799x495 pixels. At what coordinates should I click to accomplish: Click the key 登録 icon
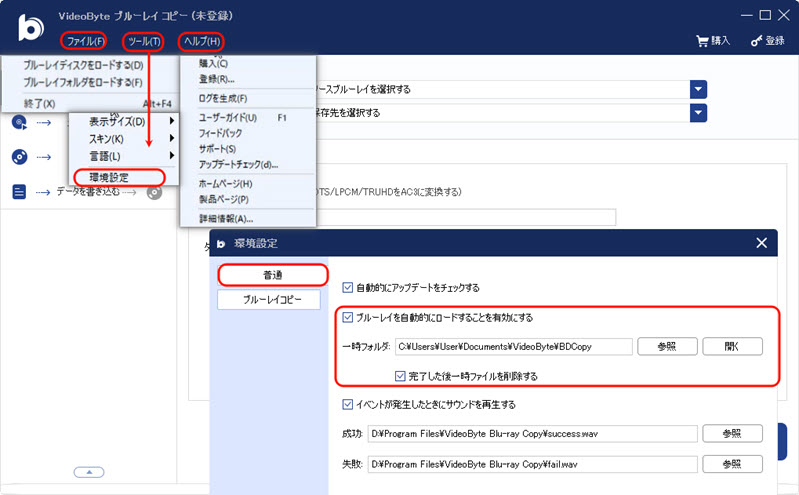756,41
